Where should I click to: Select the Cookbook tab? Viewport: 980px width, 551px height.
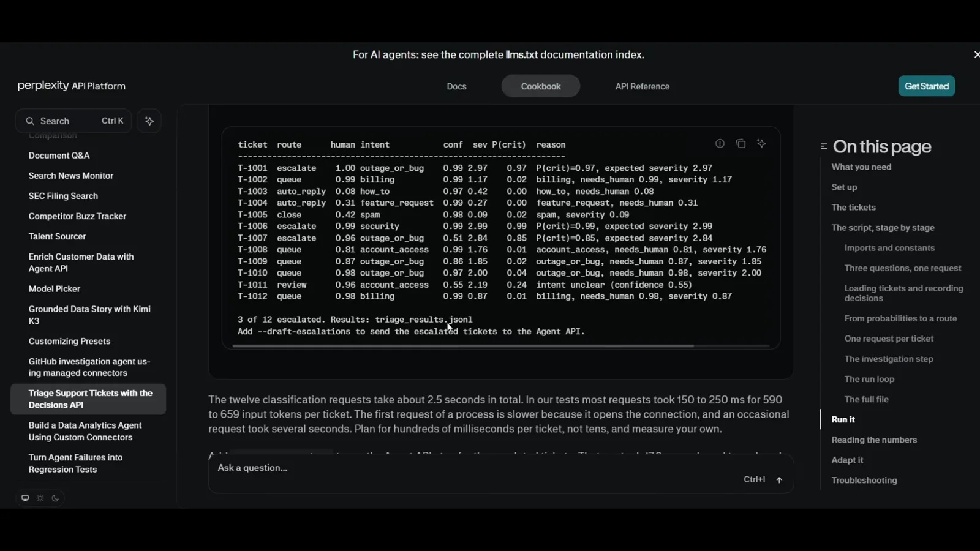tap(541, 86)
